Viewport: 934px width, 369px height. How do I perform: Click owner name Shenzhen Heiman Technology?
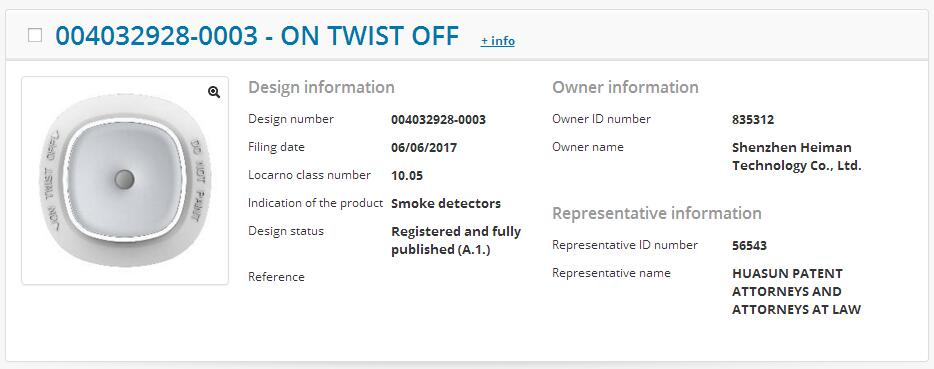pos(797,156)
